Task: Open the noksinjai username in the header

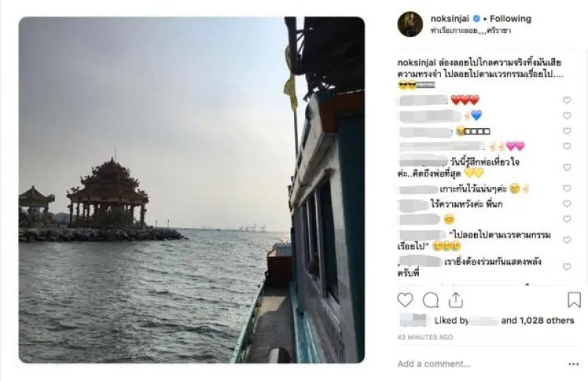Action: coord(450,18)
